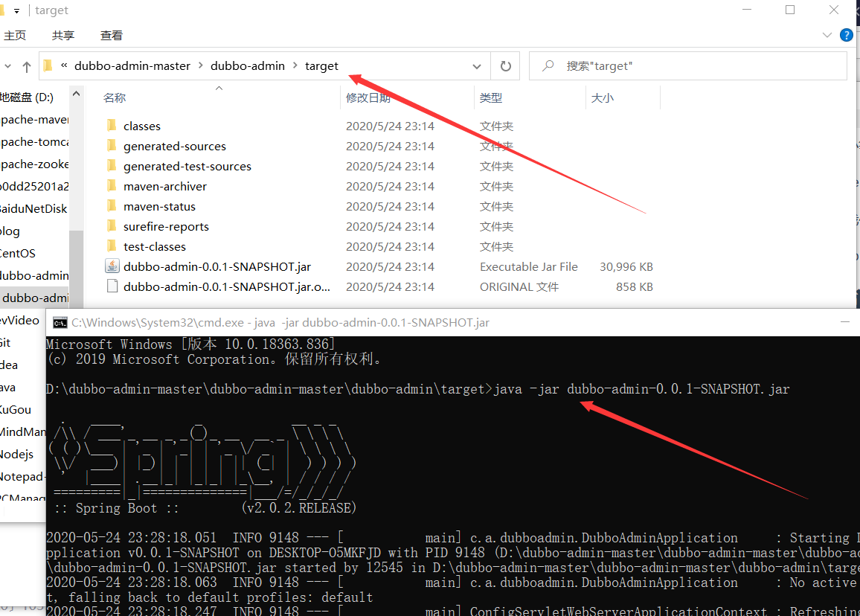This screenshot has width=860, height=616.
Task: Open the 共享 ribbon tab
Action: [x=63, y=35]
